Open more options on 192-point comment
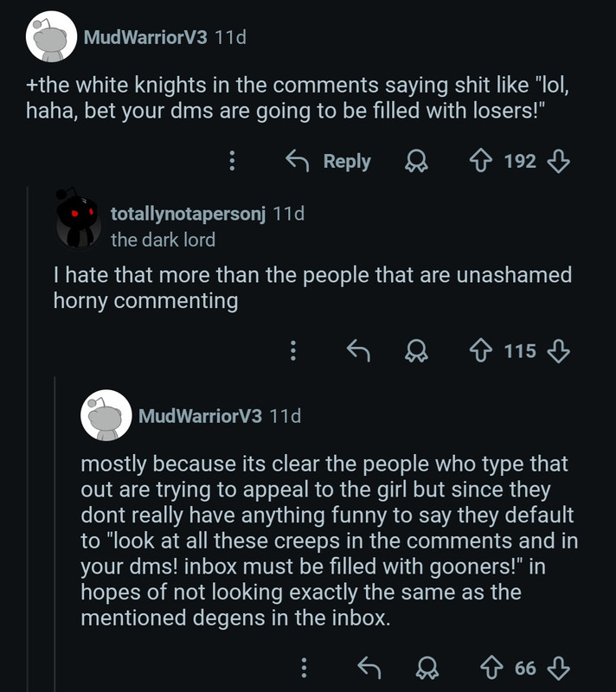This screenshot has height=692, width=616. pos(232,161)
